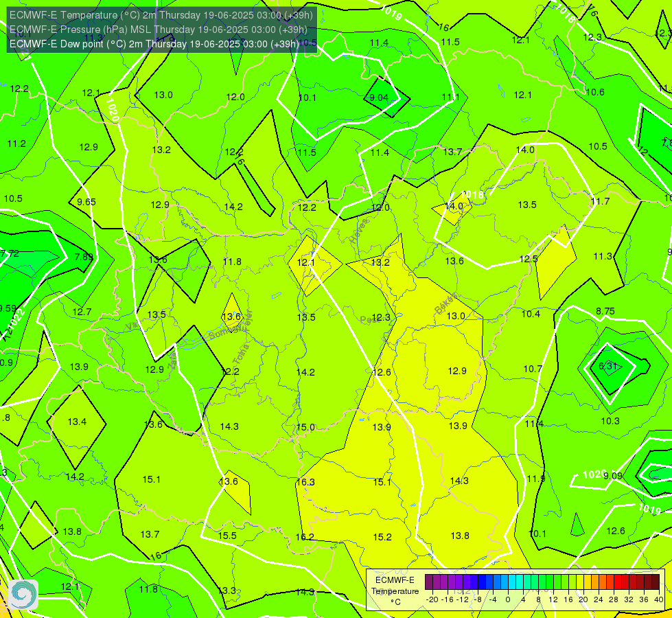This screenshot has width=672, height=618.
Task: Click the 13.4 value inside the diamond contour
Action: tap(77, 422)
